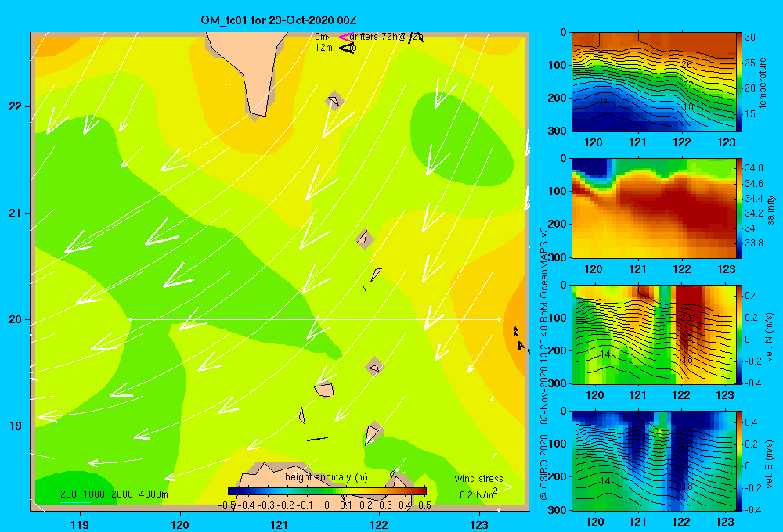Click longitude label 119 on main map axis

[80, 524]
